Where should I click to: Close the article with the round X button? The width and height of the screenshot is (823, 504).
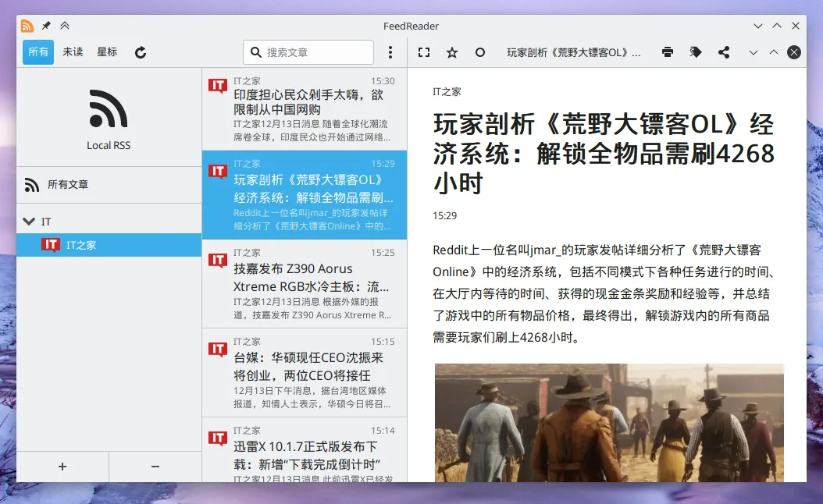794,52
